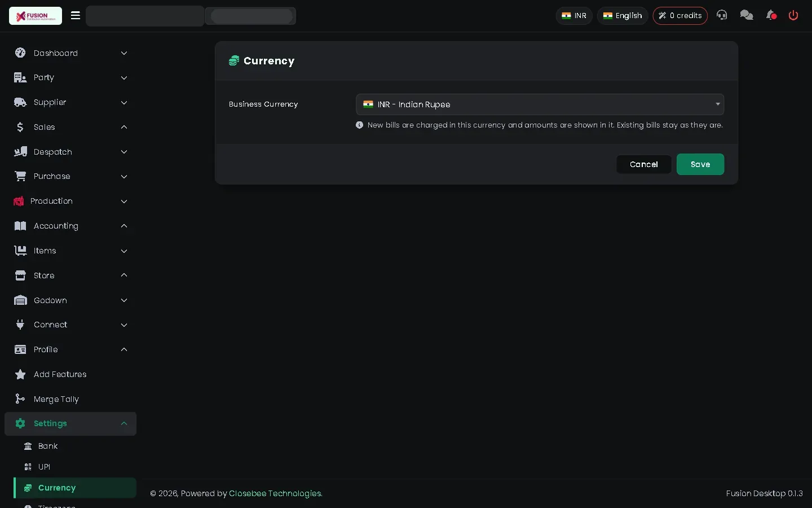Click the Connect plug icon

[20, 325]
